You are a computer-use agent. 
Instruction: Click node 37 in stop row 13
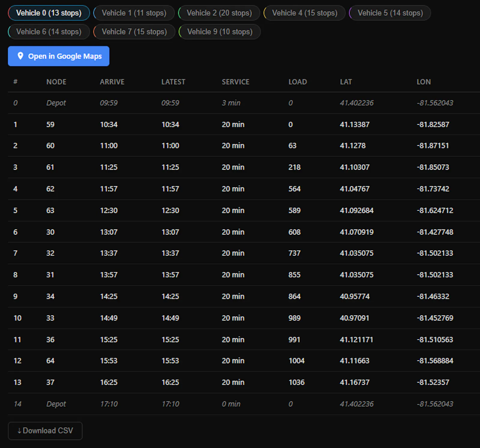click(50, 382)
